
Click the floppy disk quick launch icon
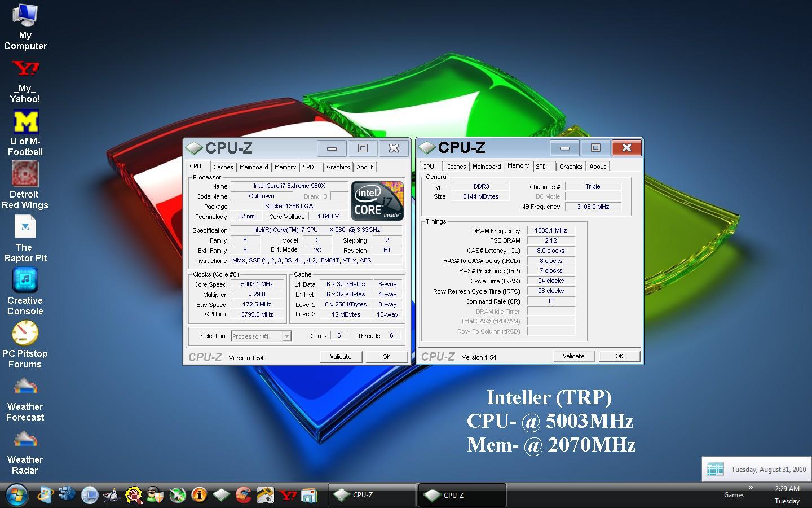click(310, 495)
